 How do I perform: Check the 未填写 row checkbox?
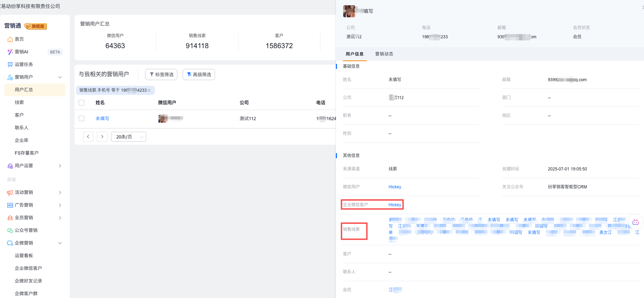click(82, 118)
